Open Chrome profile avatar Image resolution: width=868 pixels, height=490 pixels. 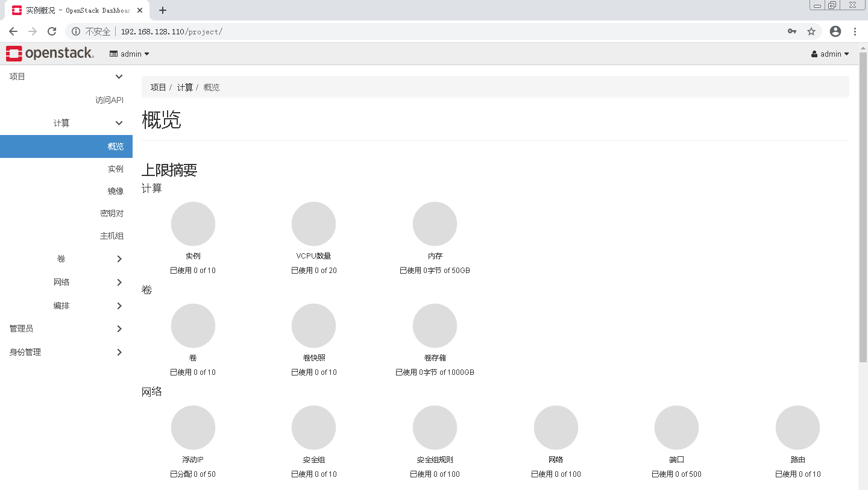coord(835,31)
